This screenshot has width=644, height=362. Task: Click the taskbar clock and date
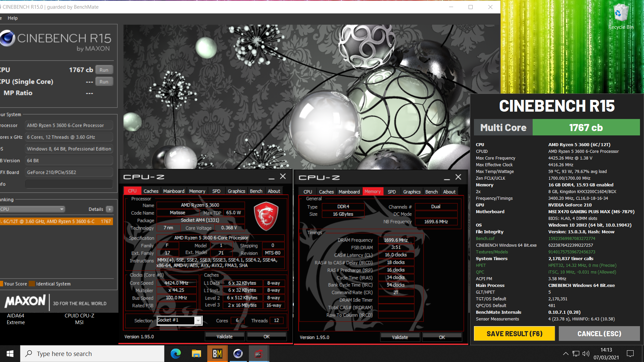[x=606, y=354]
